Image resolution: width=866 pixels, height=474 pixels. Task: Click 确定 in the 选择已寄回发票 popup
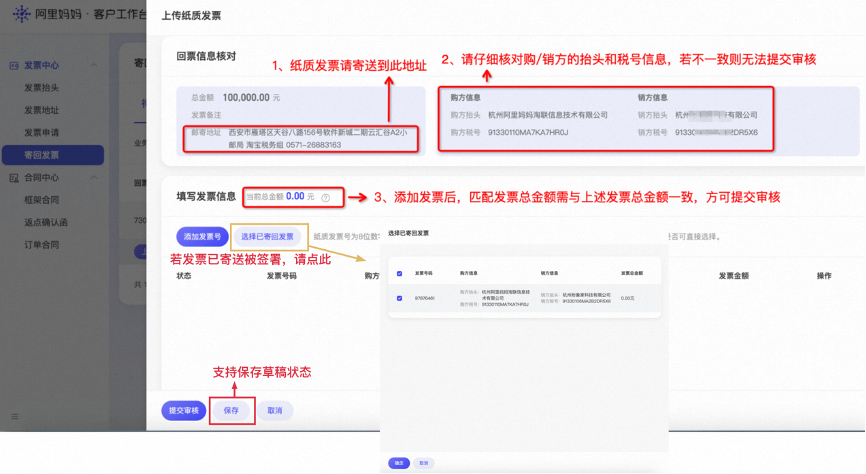click(x=399, y=463)
